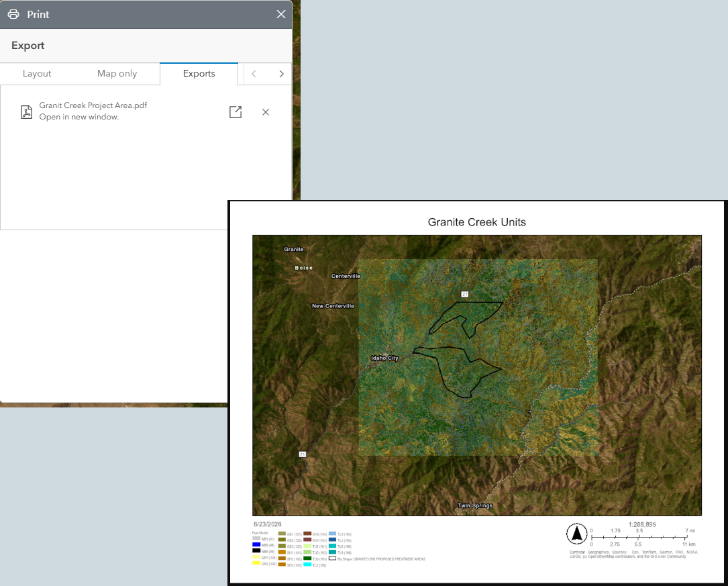Click the blue NB8 legend swatch
Screen dimensions: 728x586
pyautogui.click(x=256, y=544)
